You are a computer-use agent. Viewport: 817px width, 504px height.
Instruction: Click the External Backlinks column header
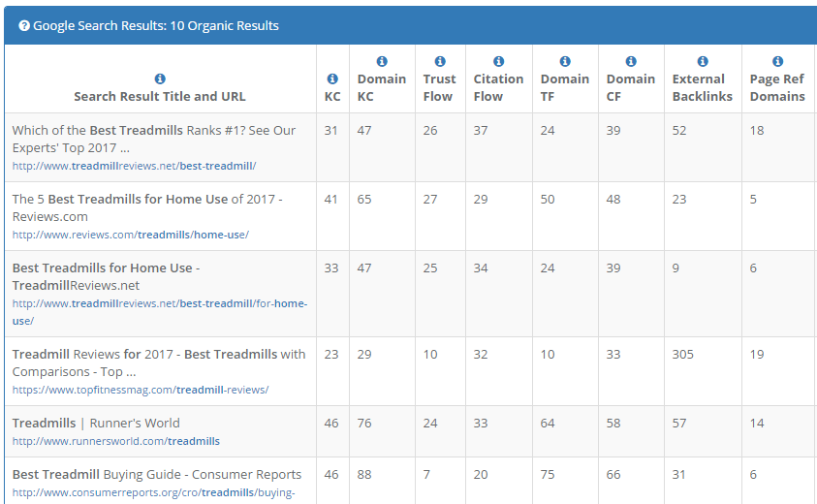tap(703, 87)
